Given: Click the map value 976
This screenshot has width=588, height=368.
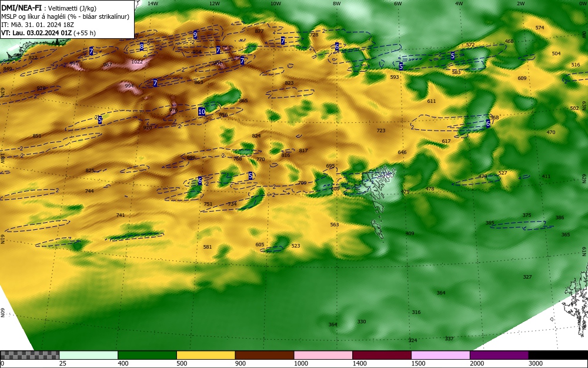Looking at the screenshot, I should (x=173, y=110).
